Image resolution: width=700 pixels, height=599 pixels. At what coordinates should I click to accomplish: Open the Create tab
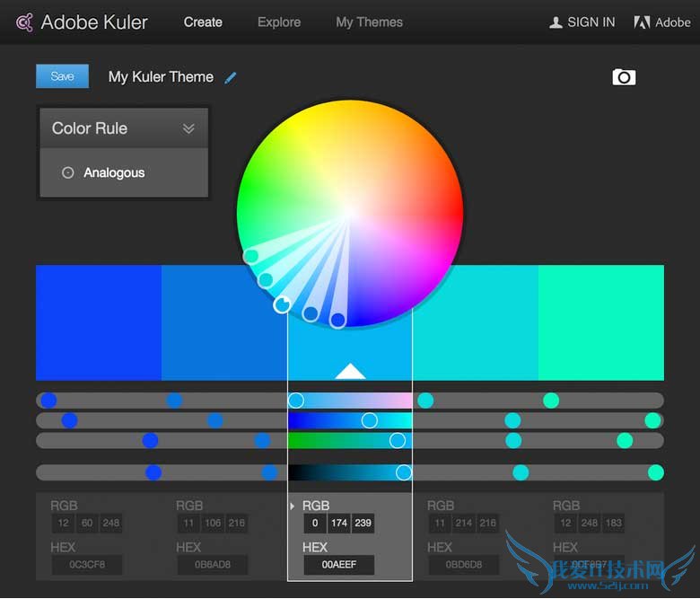click(203, 22)
